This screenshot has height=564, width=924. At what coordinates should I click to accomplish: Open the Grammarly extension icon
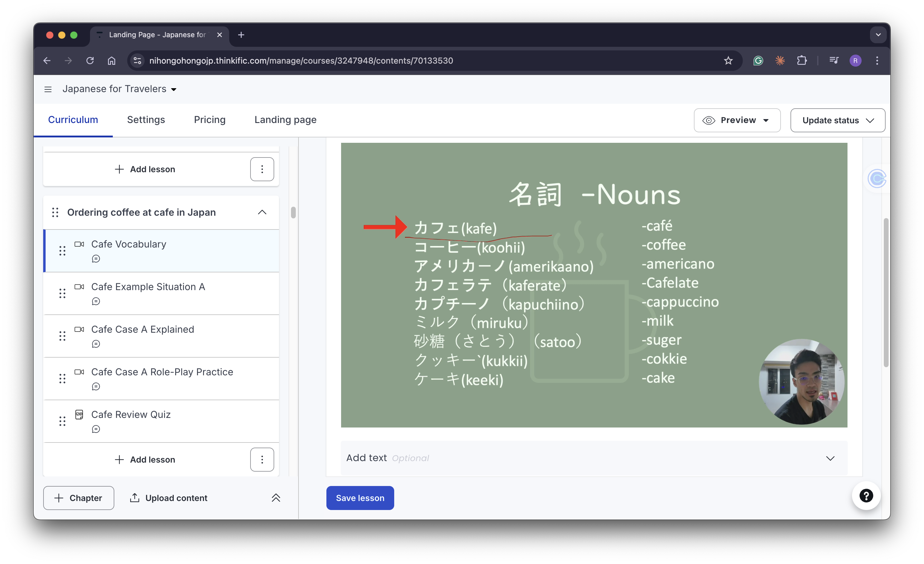(x=758, y=60)
